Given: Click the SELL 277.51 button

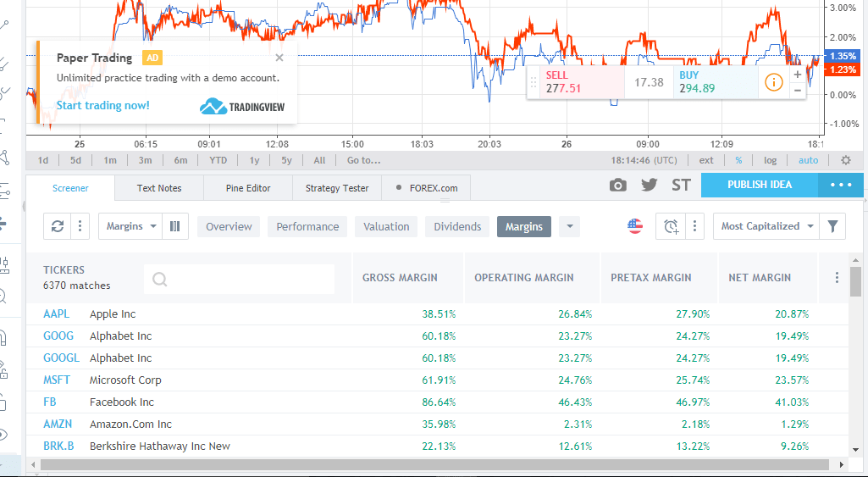Looking at the screenshot, I should pos(582,82).
